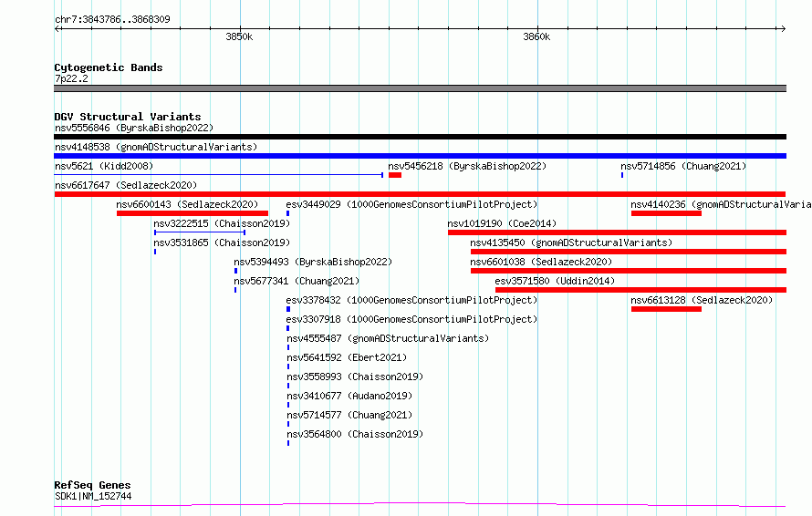
Task: Click the chr7:3843786..3868309 coordinate label
Action: (x=112, y=19)
